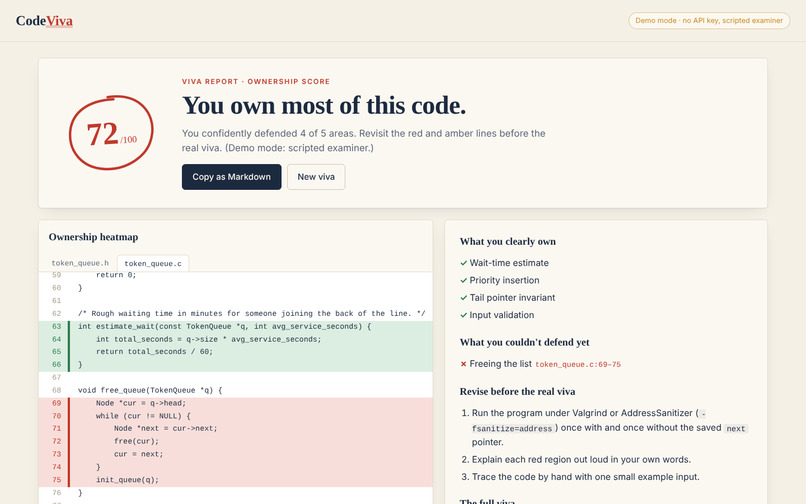Click 'Revise before the real viva' heading
This screenshot has height=504, width=806.
(517, 392)
